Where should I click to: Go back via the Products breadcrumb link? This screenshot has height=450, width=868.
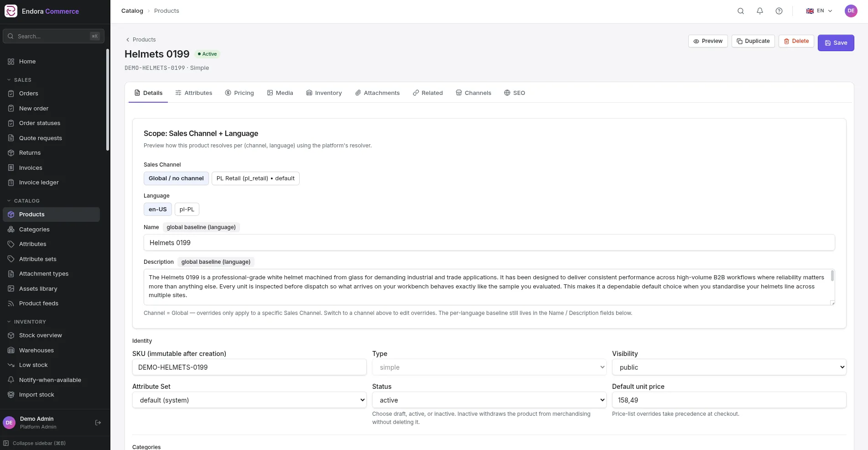click(x=141, y=40)
